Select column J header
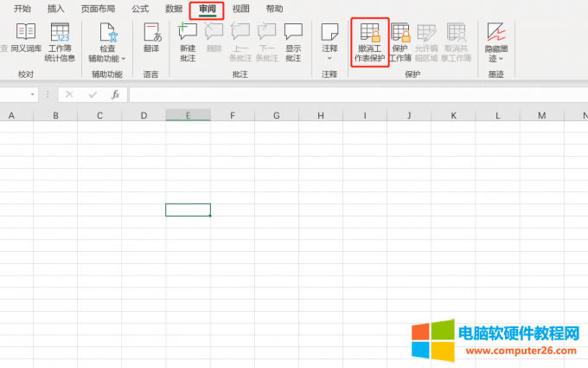588x368 pixels. click(x=409, y=115)
